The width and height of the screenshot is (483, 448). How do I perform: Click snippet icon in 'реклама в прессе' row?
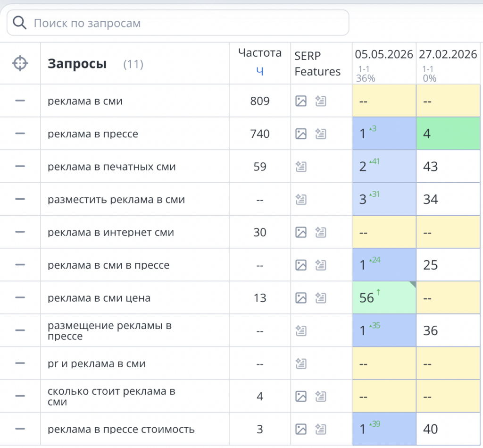[321, 134]
